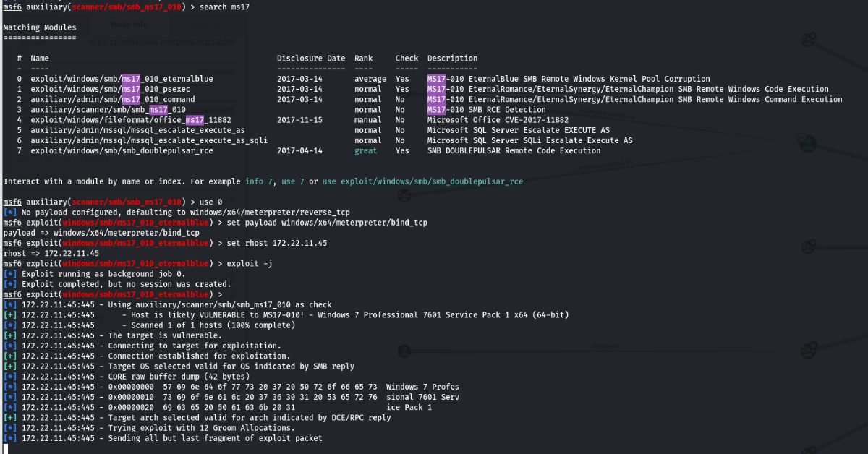Click 'Connection established for exploitation.' line
The height and width of the screenshot is (454, 868).
point(147,356)
